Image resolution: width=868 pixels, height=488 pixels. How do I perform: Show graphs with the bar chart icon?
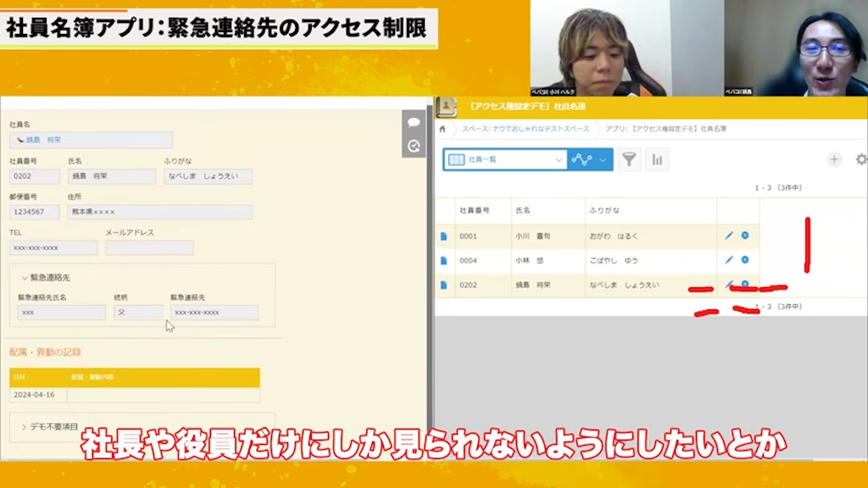point(658,158)
